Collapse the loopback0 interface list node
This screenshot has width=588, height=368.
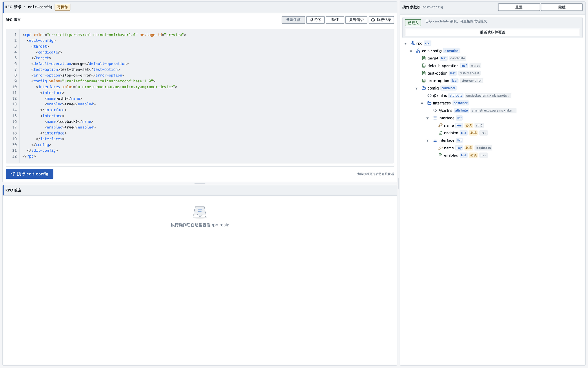pyautogui.click(x=428, y=141)
